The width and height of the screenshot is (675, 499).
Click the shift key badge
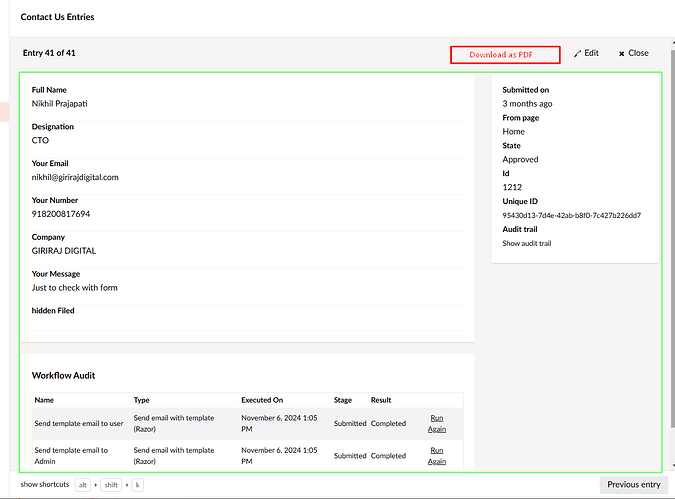pos(111,485)
